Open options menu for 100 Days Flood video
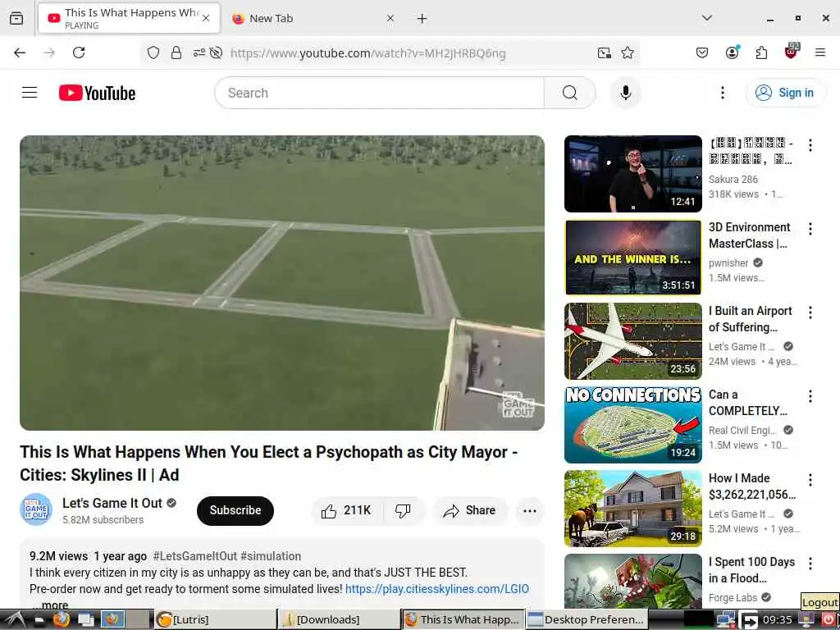The height and width of the screenshot is (630, 840). (810, 563)
